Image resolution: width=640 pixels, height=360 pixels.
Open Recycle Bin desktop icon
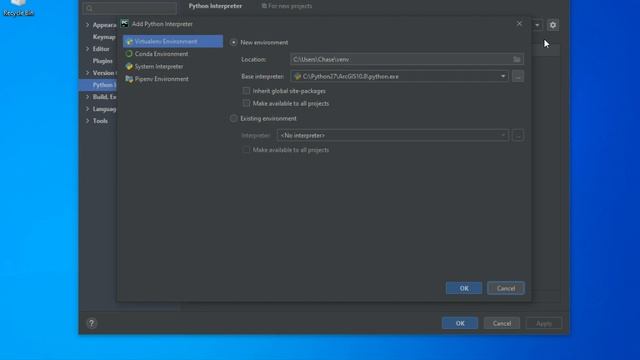[x=18, y=8]
